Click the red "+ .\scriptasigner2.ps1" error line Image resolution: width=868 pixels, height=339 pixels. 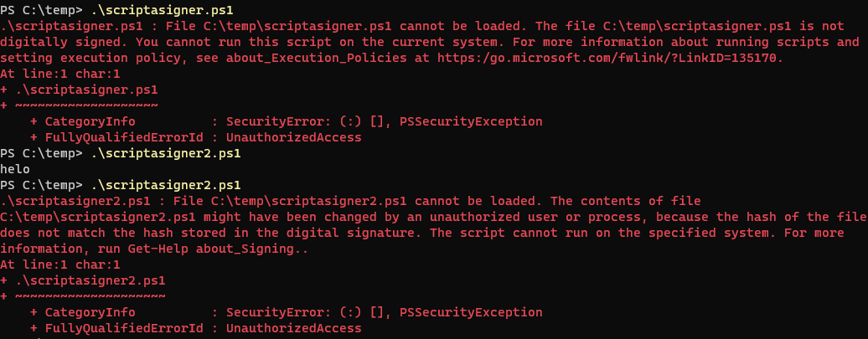tap(83, 280)
